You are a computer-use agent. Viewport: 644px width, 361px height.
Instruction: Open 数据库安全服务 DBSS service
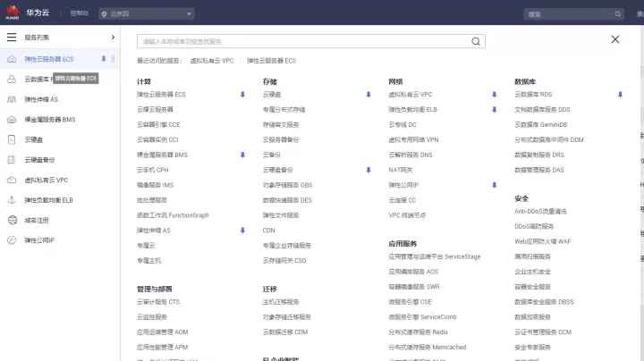click(x=544, y=302)
